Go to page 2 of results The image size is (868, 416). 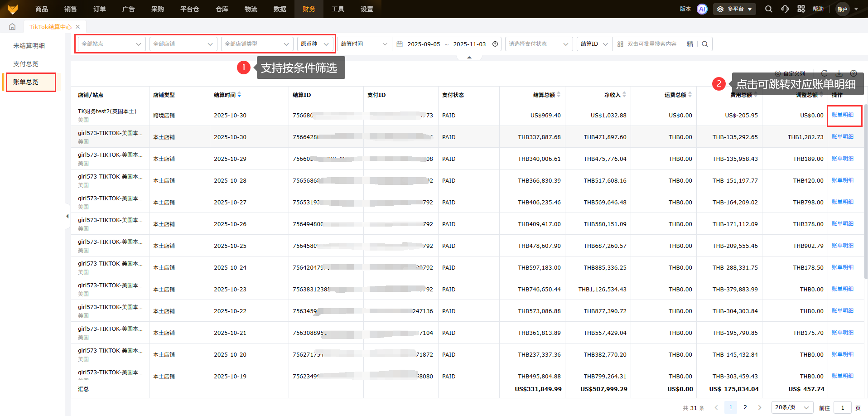pyautogui.click(x=745, y=407)
